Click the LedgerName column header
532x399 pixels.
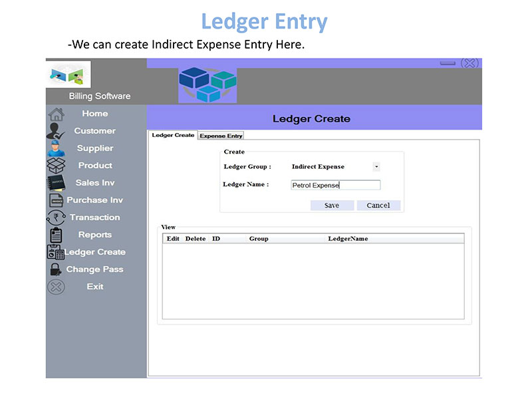click(348, 239)
